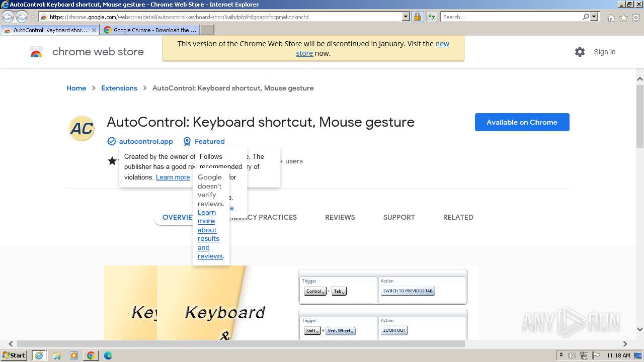Open the search provider dropdown arrow
The height and width of the screenshot is (362, 644).
pyautogui.click(x=594, y=17)
